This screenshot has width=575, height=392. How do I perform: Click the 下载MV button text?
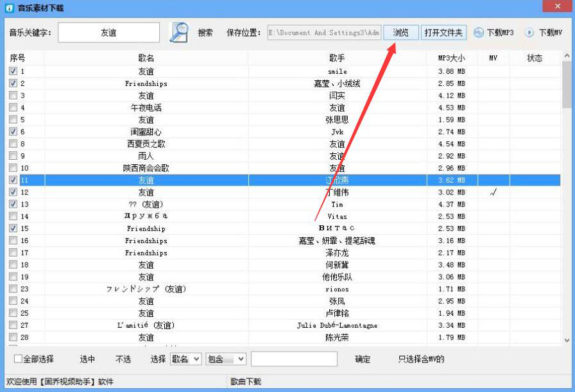551,33
